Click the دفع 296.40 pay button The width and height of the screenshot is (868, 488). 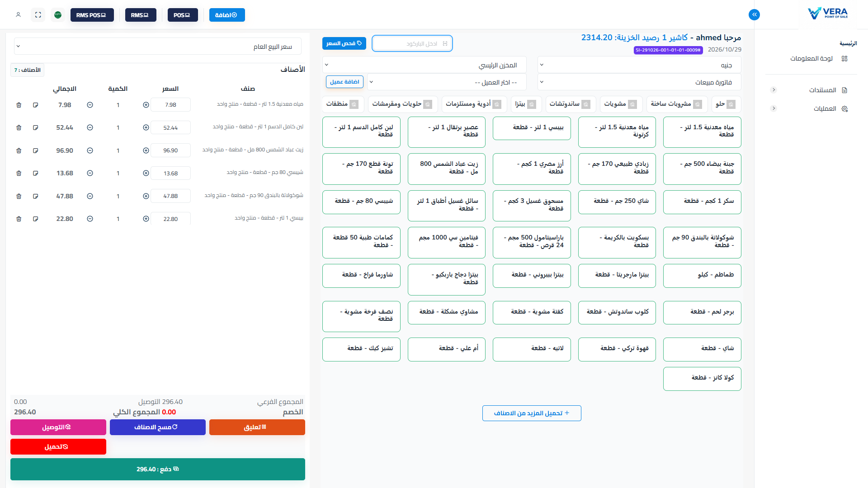(x=157, y=469)
